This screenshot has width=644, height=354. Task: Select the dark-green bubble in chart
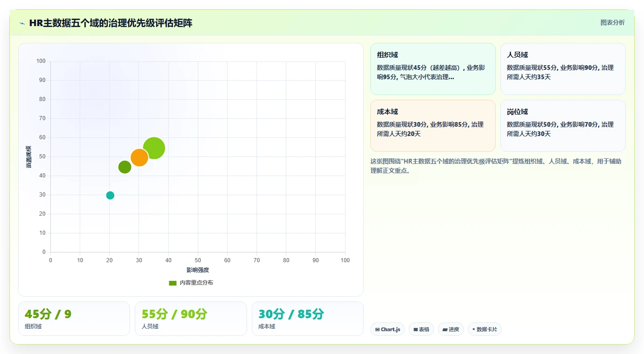pos(125,167)
